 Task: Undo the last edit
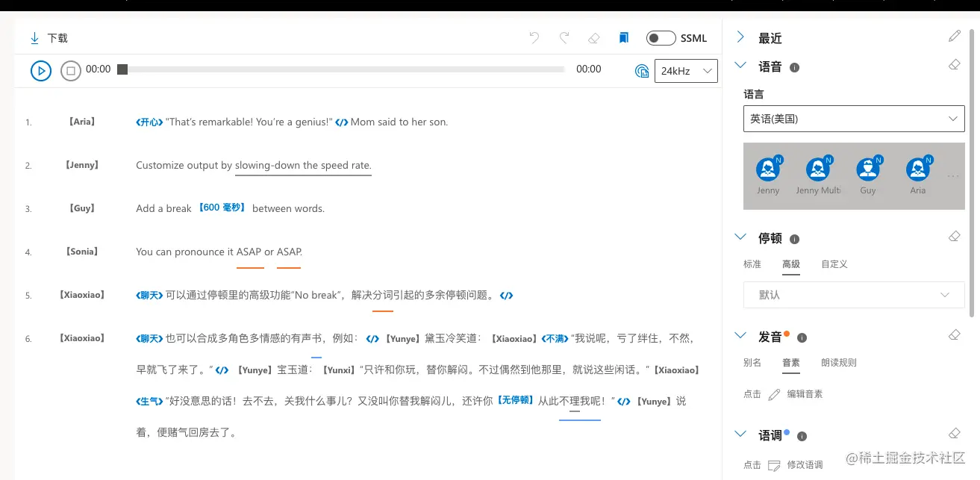click(534, 38)
